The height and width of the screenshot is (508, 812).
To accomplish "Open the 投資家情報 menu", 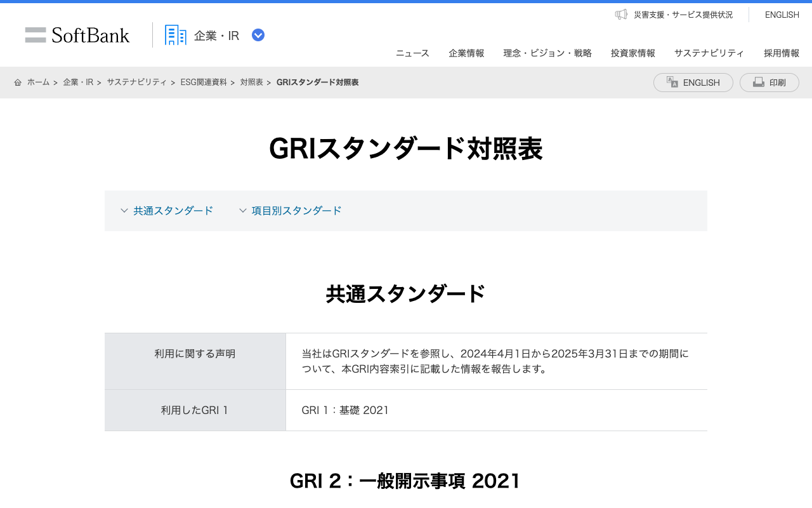I will 633,53.
